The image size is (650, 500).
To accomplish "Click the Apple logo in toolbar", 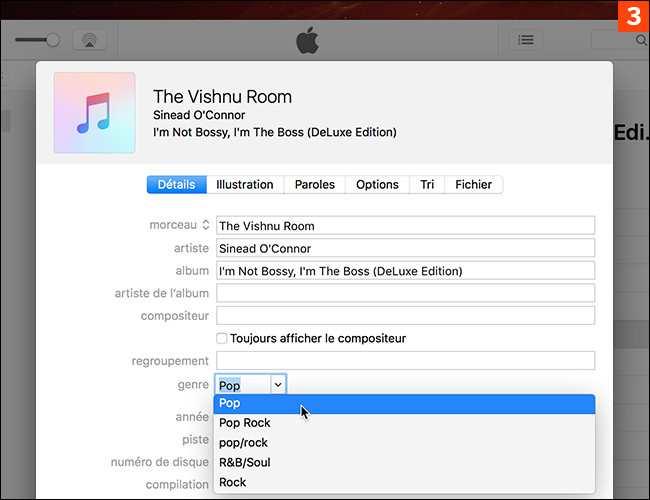I will (307, 42).
